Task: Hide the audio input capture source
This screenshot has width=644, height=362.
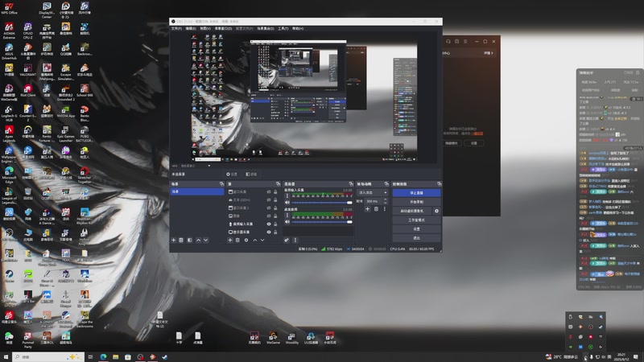Action: [x=269, y=224]
